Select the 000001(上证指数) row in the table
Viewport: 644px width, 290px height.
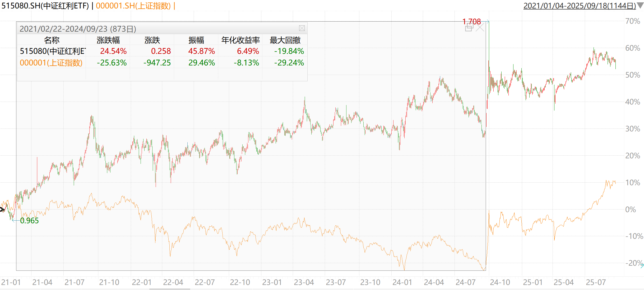click(52, 63)
